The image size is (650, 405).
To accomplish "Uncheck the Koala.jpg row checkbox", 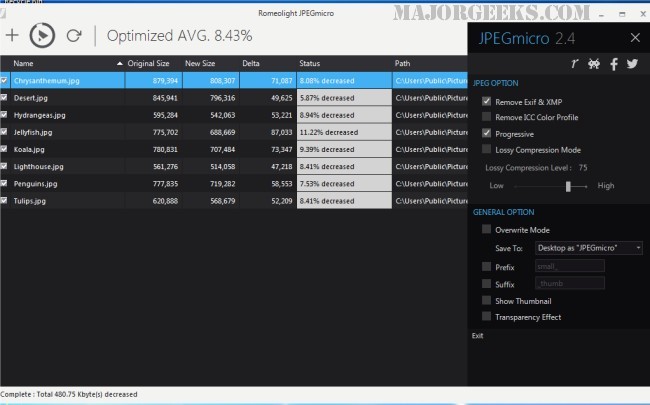I will (x=4, y=149).
